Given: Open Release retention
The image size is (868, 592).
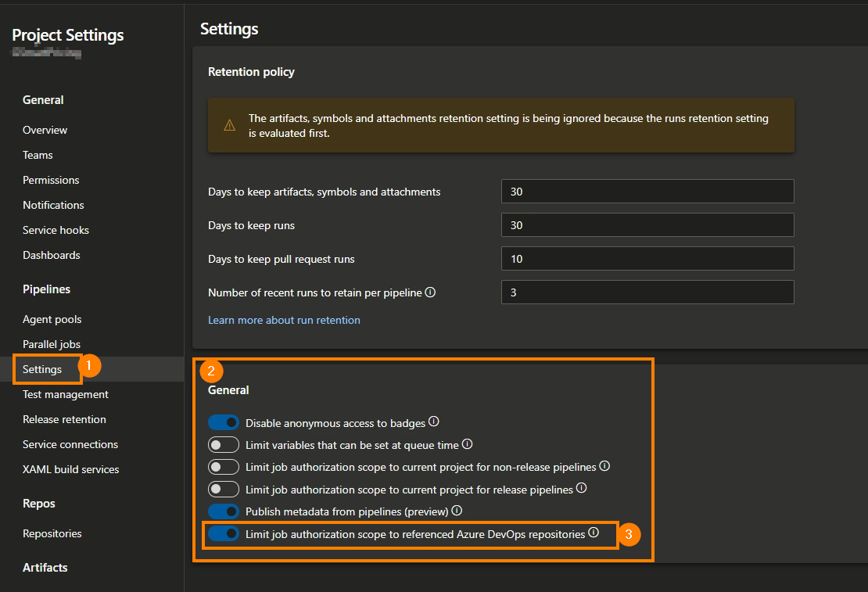Looking at the screenshot, I should point(64,419).
